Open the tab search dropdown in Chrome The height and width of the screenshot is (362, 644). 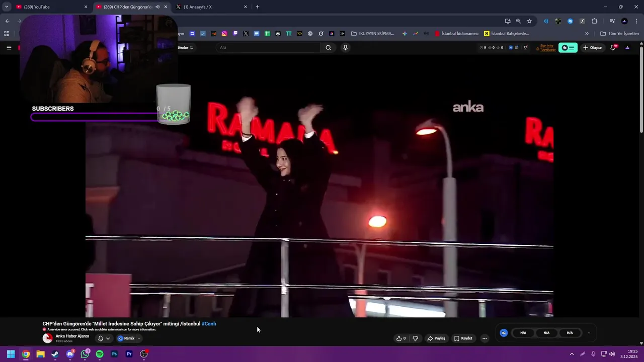tap(7, 7)
